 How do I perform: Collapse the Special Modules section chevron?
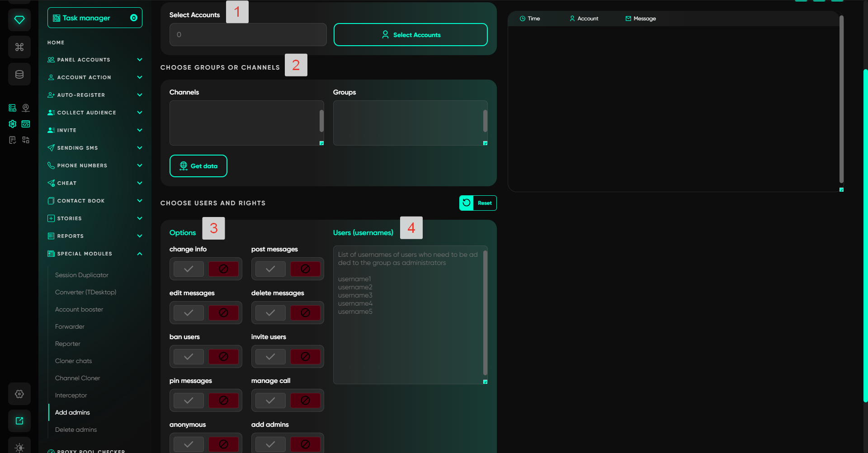(140, 254)
